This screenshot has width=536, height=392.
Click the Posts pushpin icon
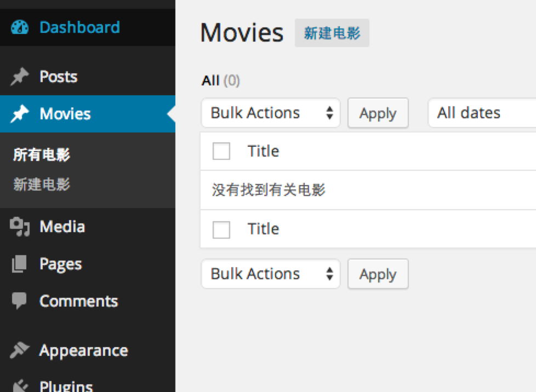tap(19, 77)
